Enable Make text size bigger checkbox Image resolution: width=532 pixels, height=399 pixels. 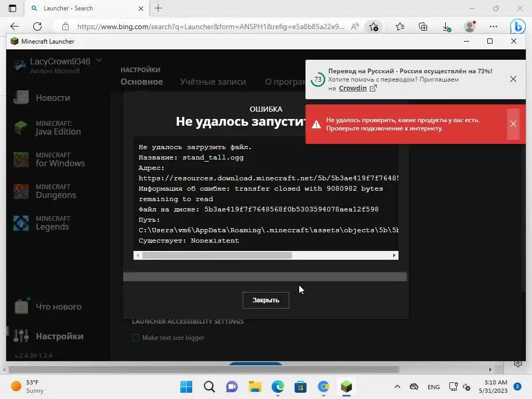coord(136,338)
